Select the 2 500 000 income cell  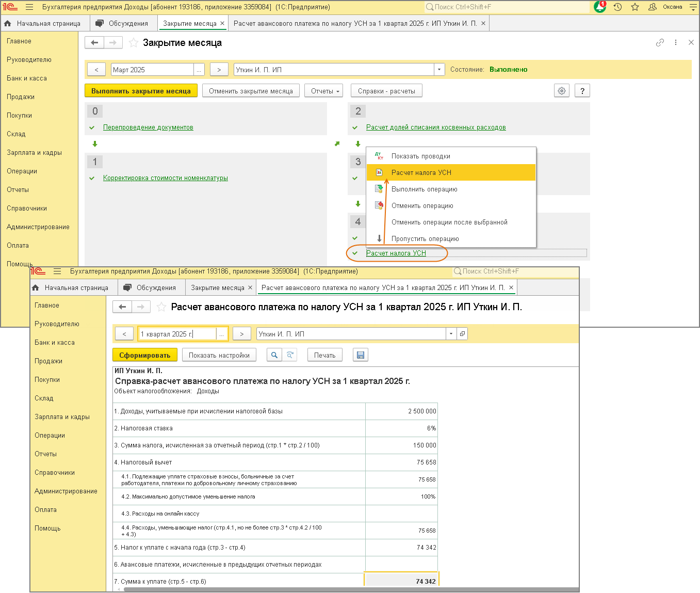(x=401, y=411)
